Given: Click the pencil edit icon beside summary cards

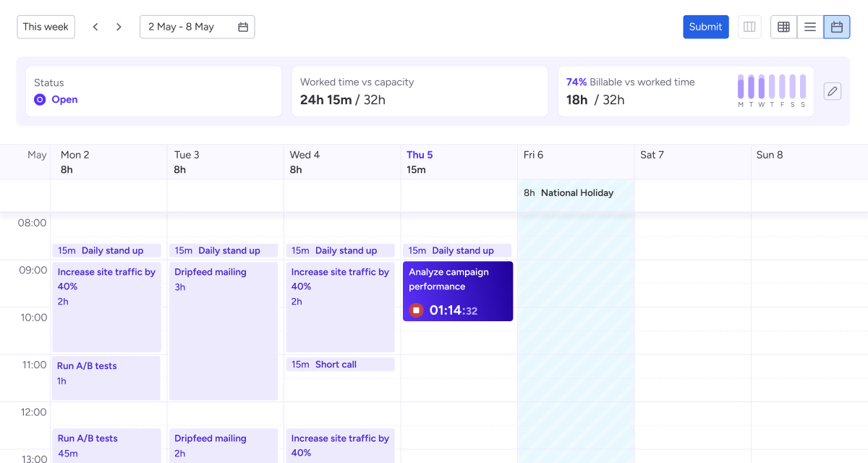Looking at the screenshot, I should tap(833, 91).
